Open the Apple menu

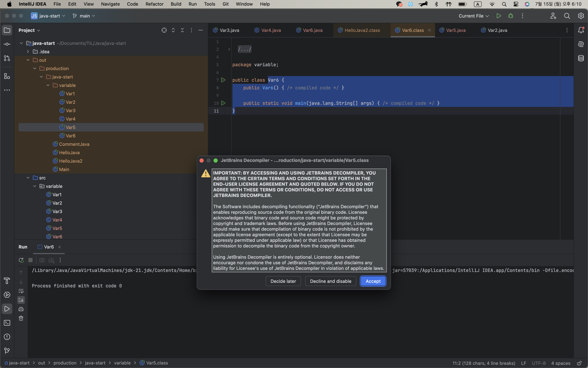(x=9, y=4)
